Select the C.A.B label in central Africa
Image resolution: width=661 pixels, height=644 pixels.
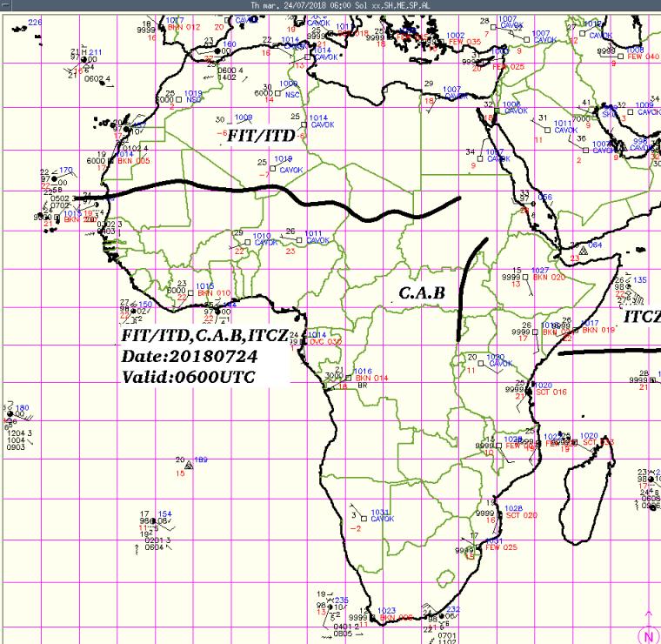tap(422, 294)
